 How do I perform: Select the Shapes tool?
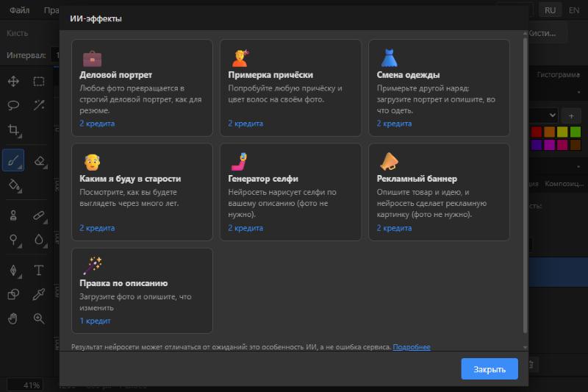point(13,294)
